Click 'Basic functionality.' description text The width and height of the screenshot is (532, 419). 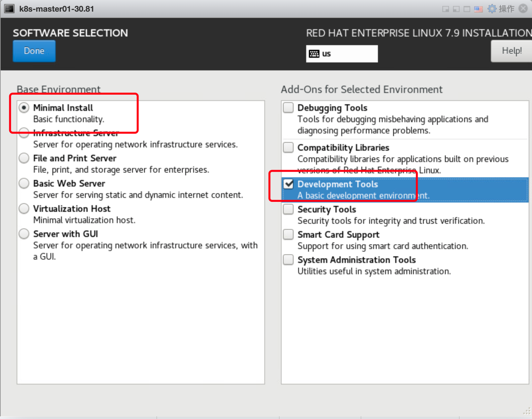coord(69,119)
